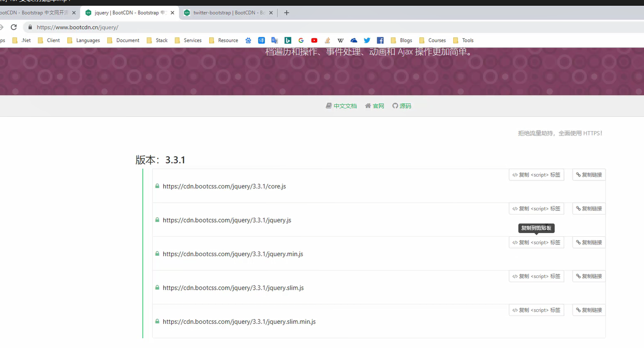Click the 拒绝流量劫持 HTTPS notice text
This screenshot has width=644, height=348.
click(x=560, y=134)
